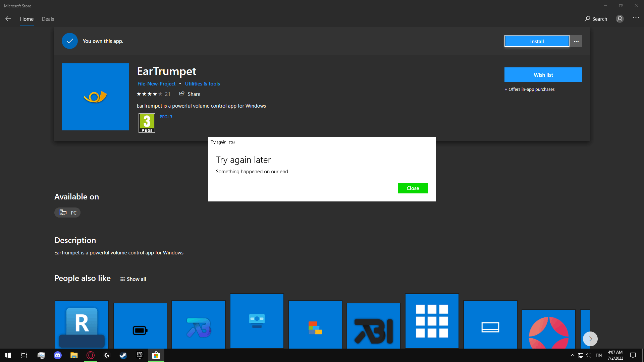Click the PEGI 3 rating badge
Screen dimensions: 644x362
pos(147,123)
